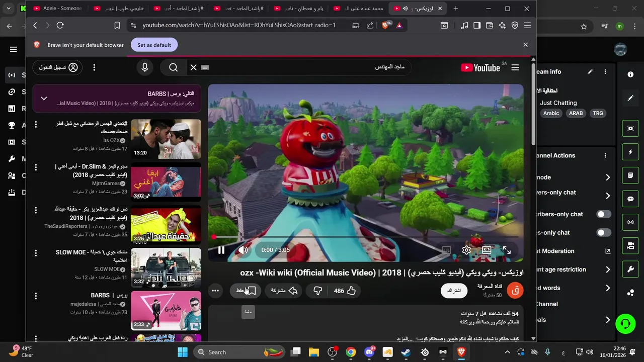Screen dimensions: 644x362
Task: Open the Brave Wallet icon
Action: [489, 25]
